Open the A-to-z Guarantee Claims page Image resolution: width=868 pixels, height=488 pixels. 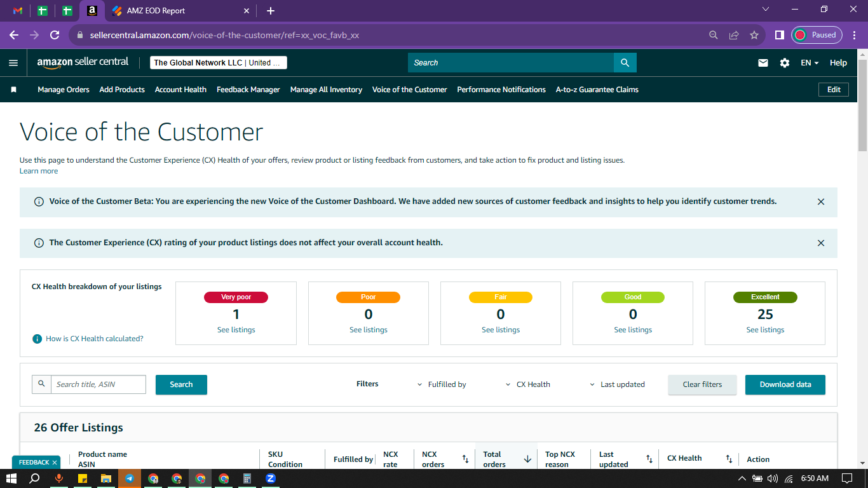click(597, 90)
